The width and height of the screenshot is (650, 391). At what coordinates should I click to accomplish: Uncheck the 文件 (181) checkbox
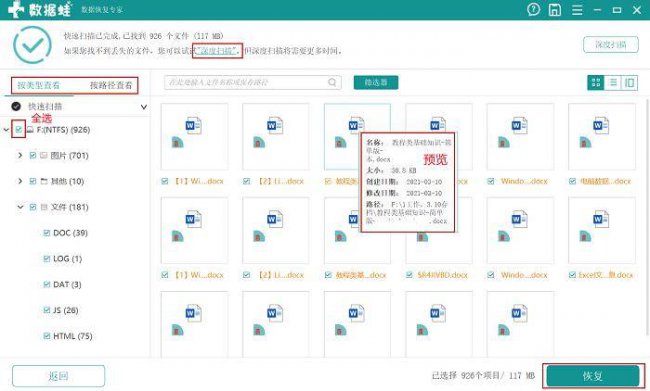click(x=33, y=207)
